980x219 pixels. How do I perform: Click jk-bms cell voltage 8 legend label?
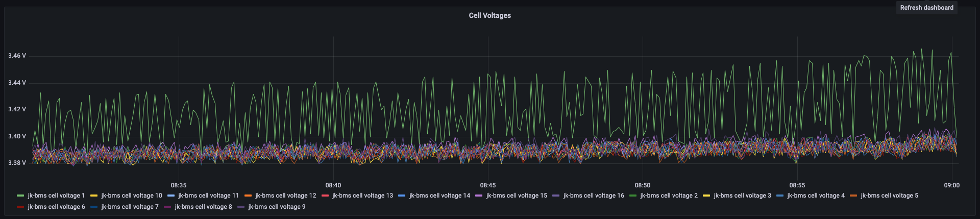tap(203, 207)
